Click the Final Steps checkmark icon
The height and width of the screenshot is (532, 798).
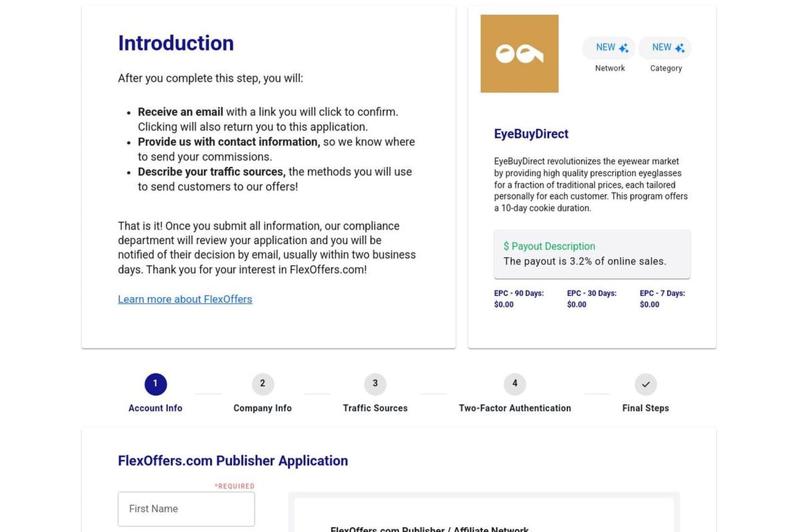pos(646,384)
